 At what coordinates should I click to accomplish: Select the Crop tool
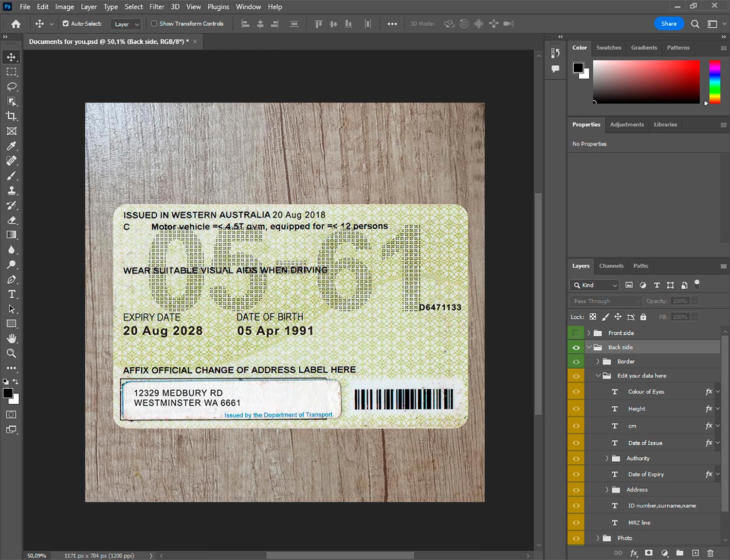12,116
